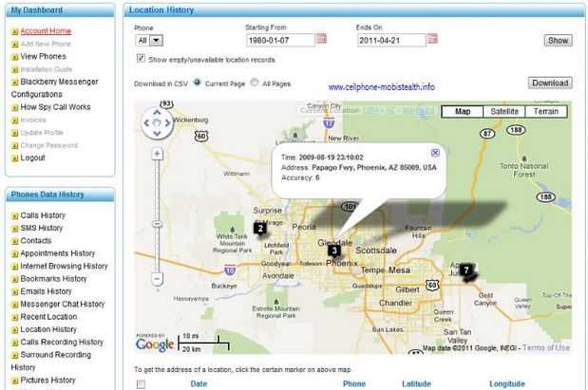Open the Starting From calendar picker icon
This screenshot has height=390, width=588.
321,38
